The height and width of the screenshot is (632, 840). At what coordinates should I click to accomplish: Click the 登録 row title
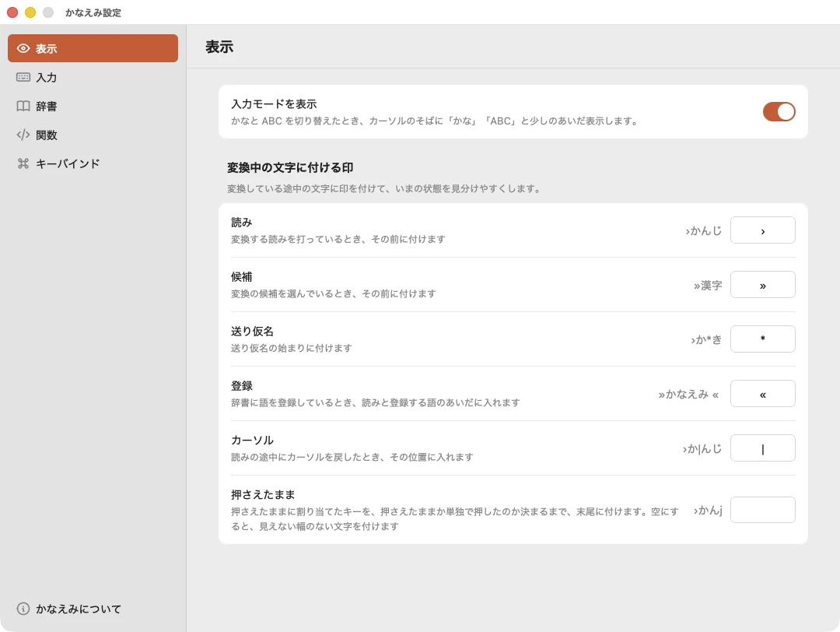point(242,385)
